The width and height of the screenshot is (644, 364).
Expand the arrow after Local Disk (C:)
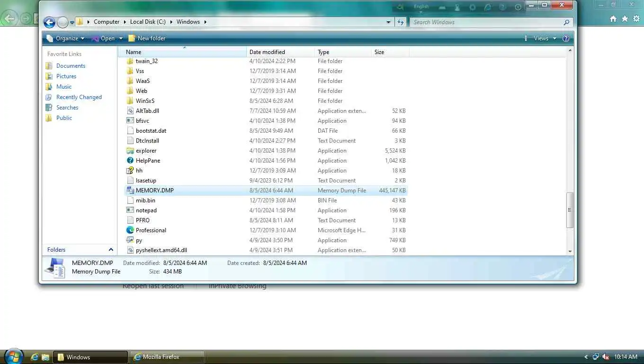tap(171, 22)
